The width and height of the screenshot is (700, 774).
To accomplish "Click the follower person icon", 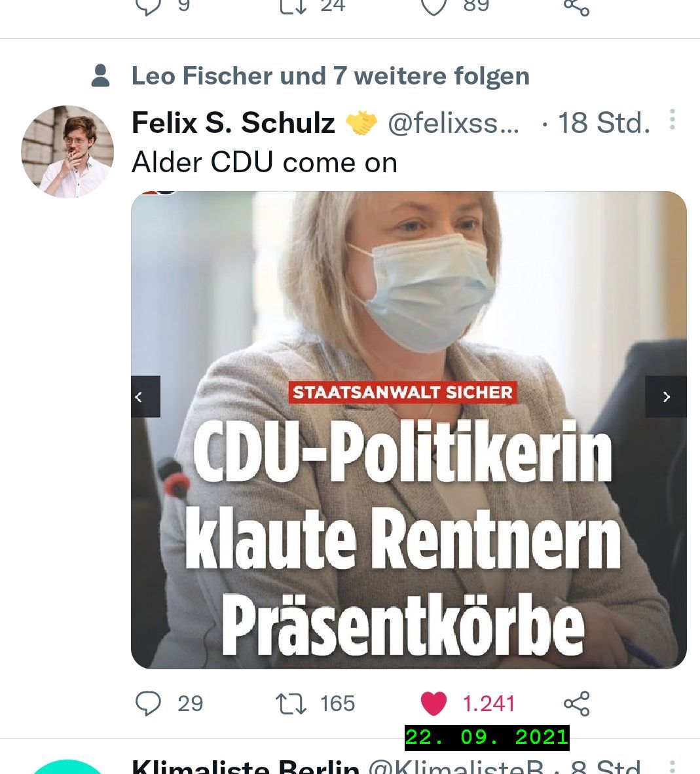I will click(101, 75).
